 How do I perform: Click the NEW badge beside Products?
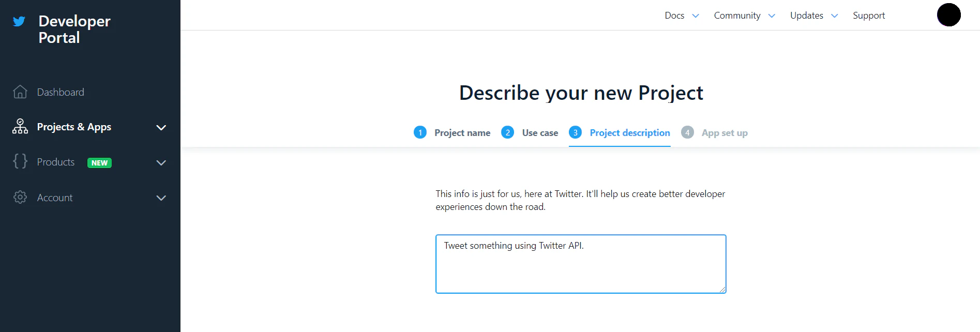99,163
